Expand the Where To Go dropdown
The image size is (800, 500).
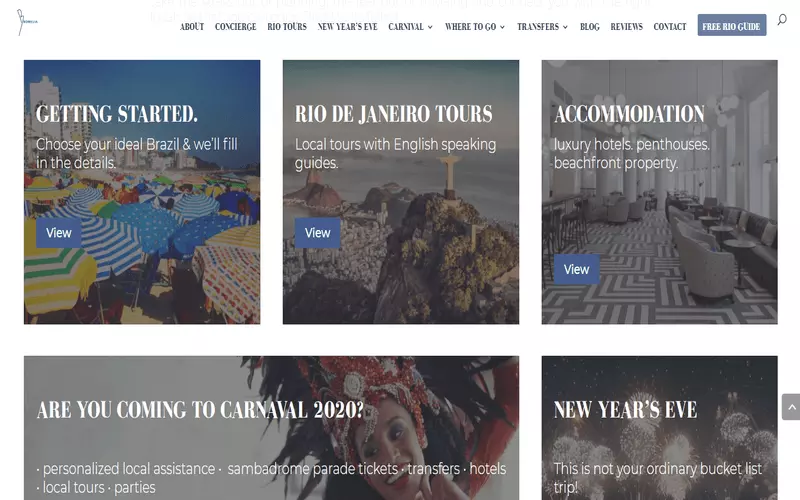(x=474, y=27)
